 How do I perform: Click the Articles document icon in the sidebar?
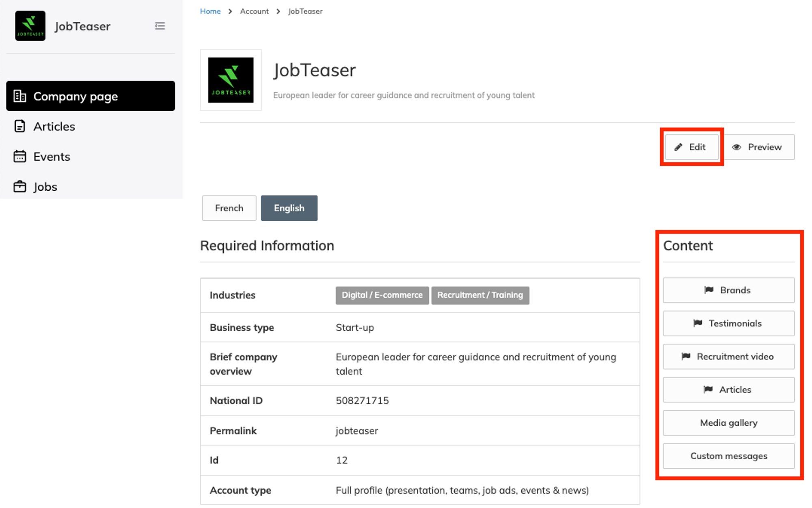click(x=19, y=126)
